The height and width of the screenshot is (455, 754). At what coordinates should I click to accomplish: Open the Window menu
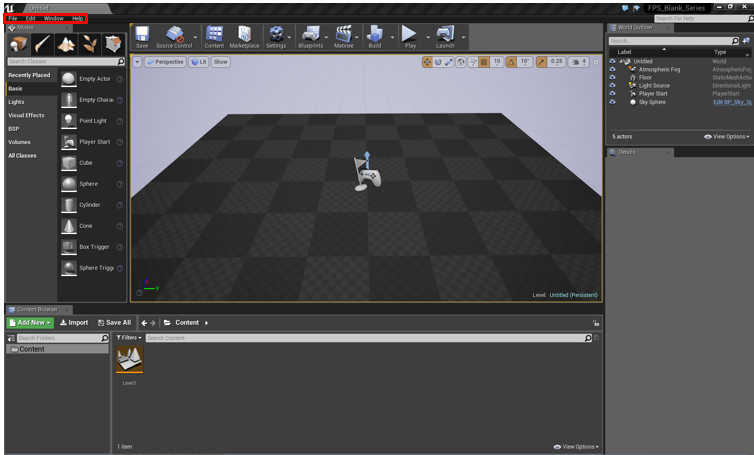point(53,18)
